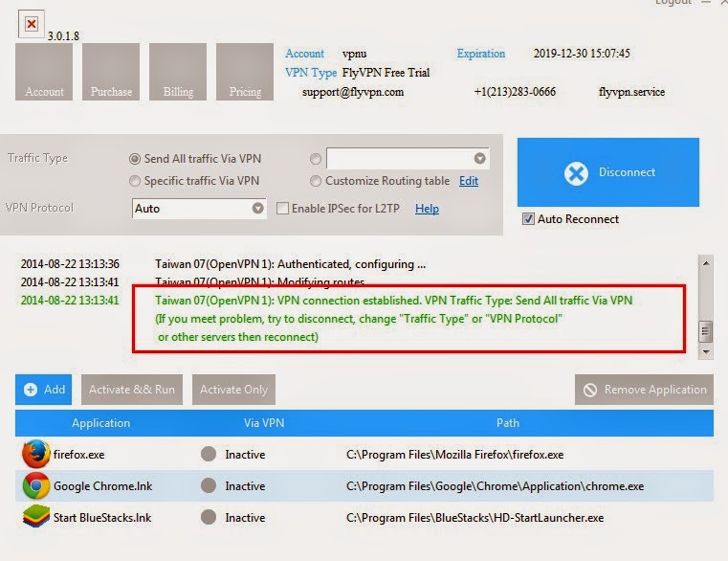Image resolution: width=728 pixels, height=561 pixels.
Task: Click the log scrollbar thumb
Action: (706, 331)
